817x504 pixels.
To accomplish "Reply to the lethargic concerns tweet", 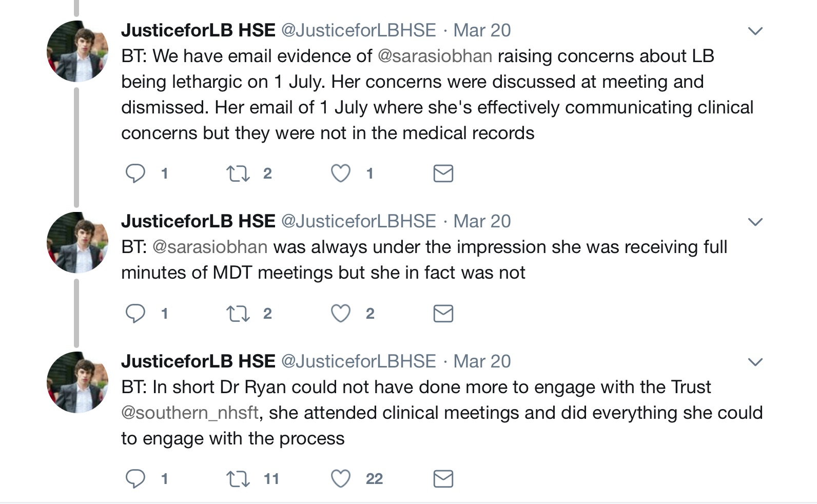I will pos(135,173).
